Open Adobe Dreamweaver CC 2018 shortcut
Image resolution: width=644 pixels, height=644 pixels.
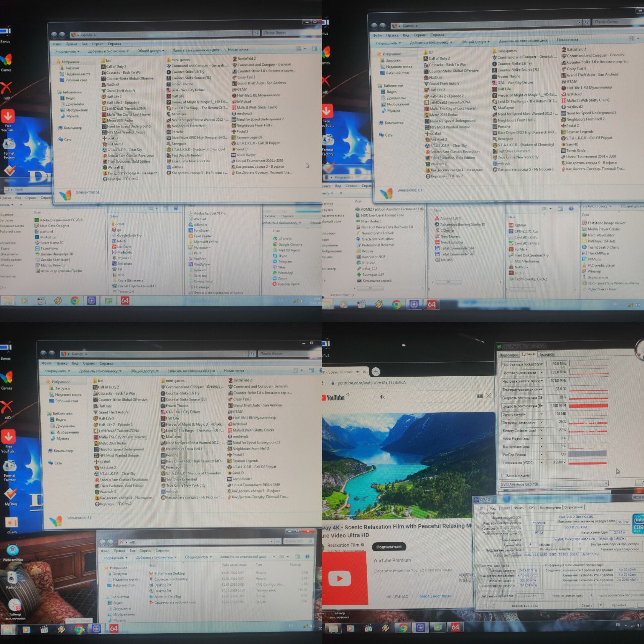click(58, 220)
